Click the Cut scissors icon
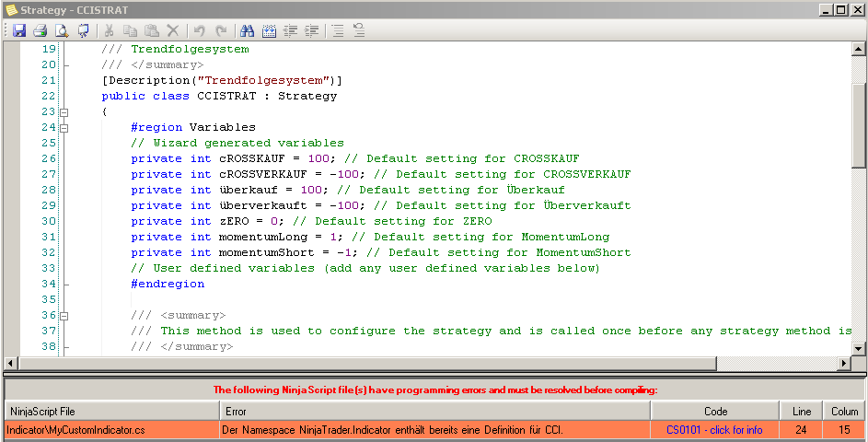 pyautogui.click(x=109, y=30)
